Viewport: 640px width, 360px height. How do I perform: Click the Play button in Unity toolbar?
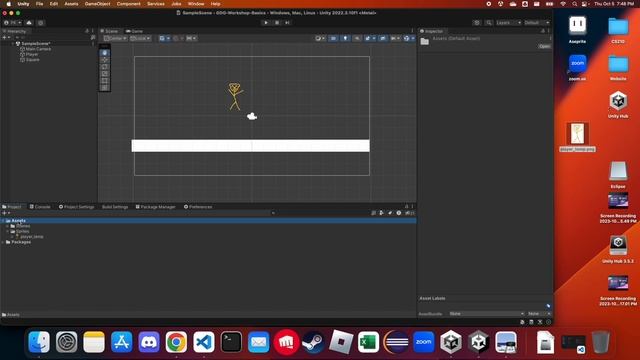coord(266,22)
